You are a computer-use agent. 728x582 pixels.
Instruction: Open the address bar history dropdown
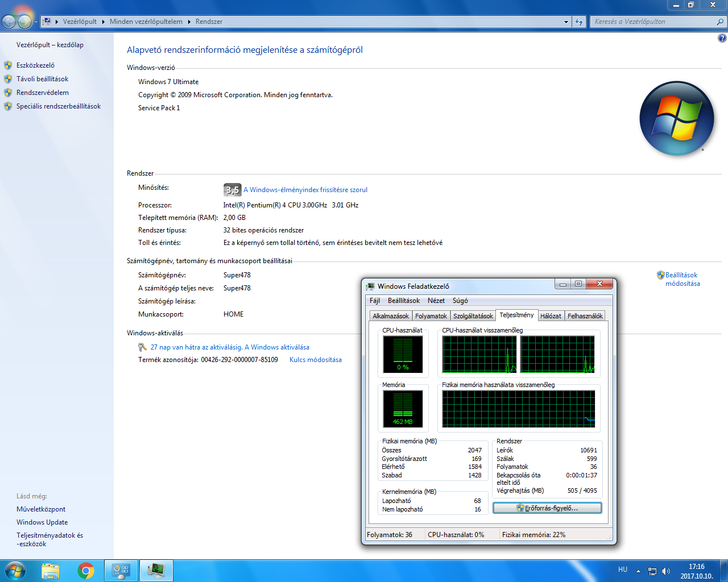[x=566, y=22]
